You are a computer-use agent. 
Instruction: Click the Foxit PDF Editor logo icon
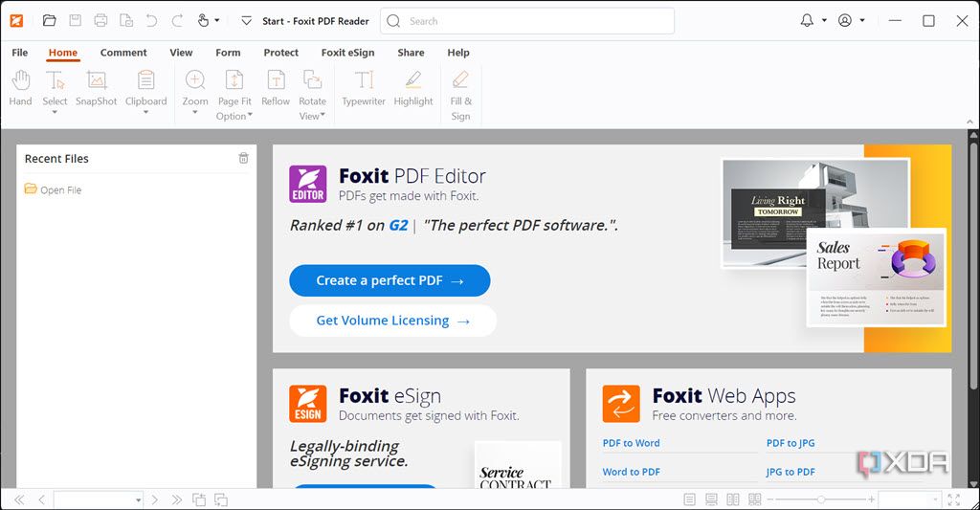click(308, 185)
